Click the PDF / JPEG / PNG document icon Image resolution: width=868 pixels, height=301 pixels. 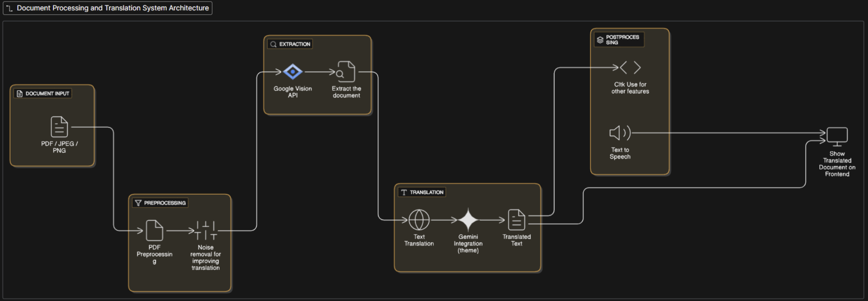(59, 127)
